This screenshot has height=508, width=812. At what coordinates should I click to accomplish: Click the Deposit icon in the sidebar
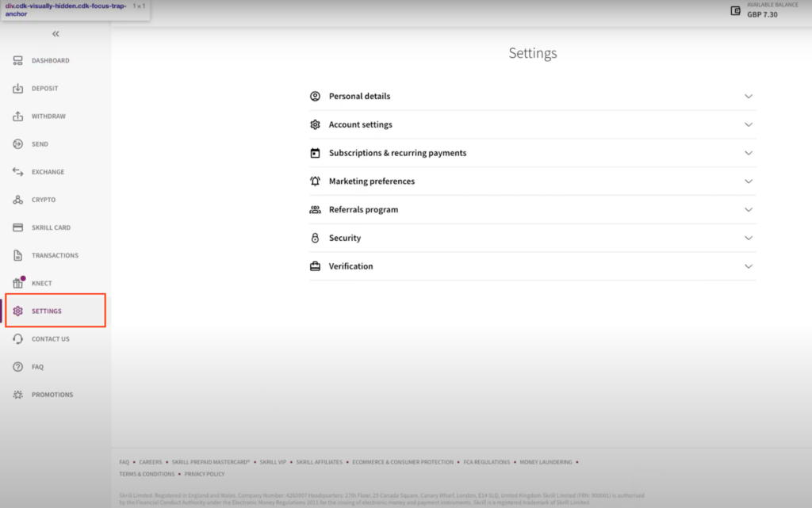point(17,89)
